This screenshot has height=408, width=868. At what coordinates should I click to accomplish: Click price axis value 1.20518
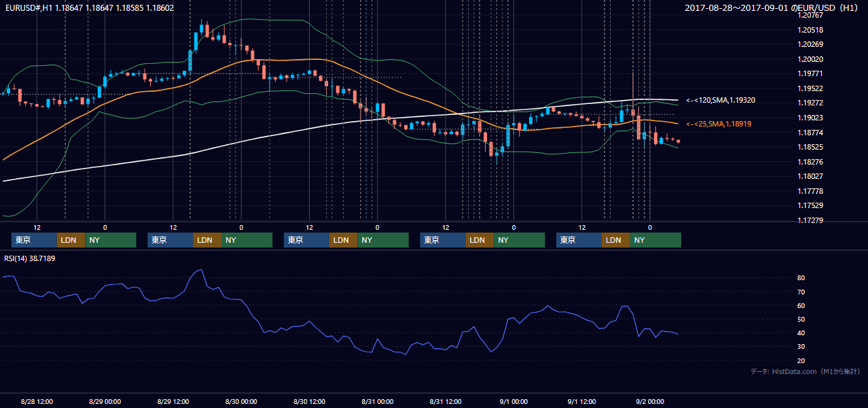click(x=810, y=30)
